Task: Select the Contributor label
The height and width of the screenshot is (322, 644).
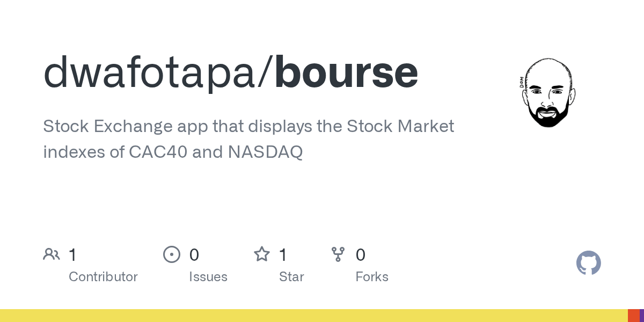Action: click(103, 277)
